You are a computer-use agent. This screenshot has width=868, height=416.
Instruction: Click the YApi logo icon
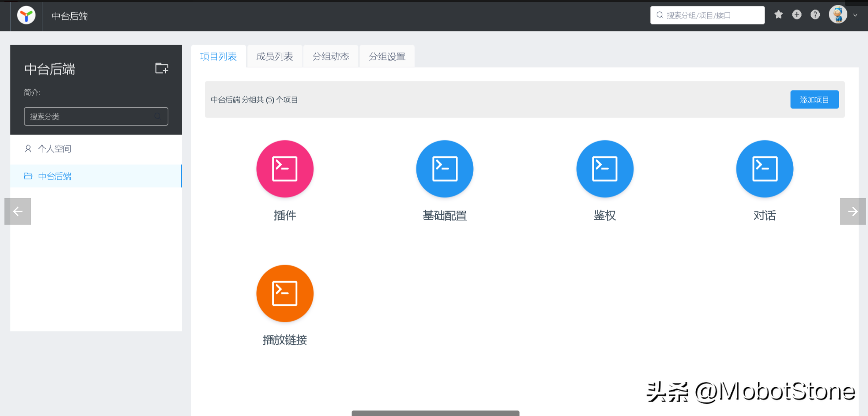26,15
